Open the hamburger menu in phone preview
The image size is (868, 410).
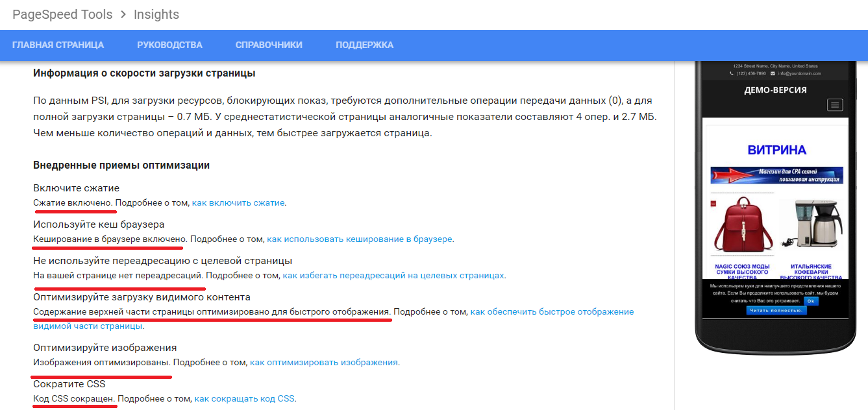[835, 105]
